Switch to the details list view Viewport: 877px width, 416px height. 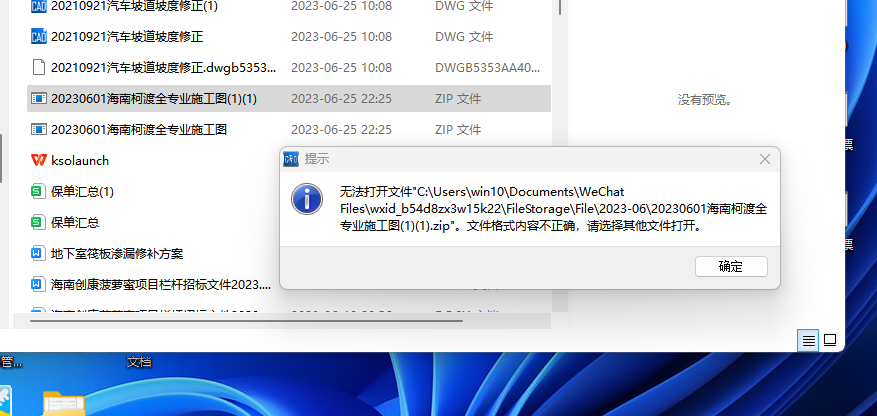[808, 341]
